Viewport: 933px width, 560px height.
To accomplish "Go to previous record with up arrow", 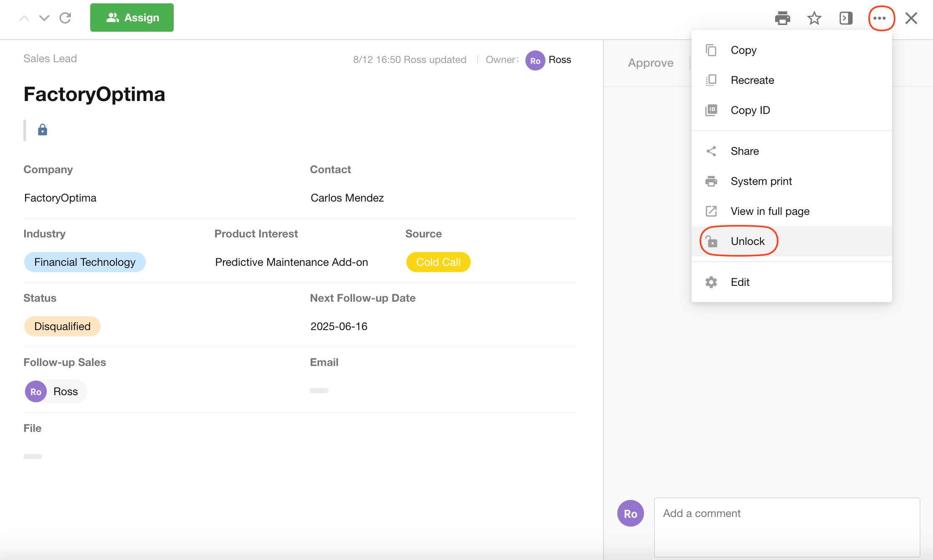I will pos(24,18).
